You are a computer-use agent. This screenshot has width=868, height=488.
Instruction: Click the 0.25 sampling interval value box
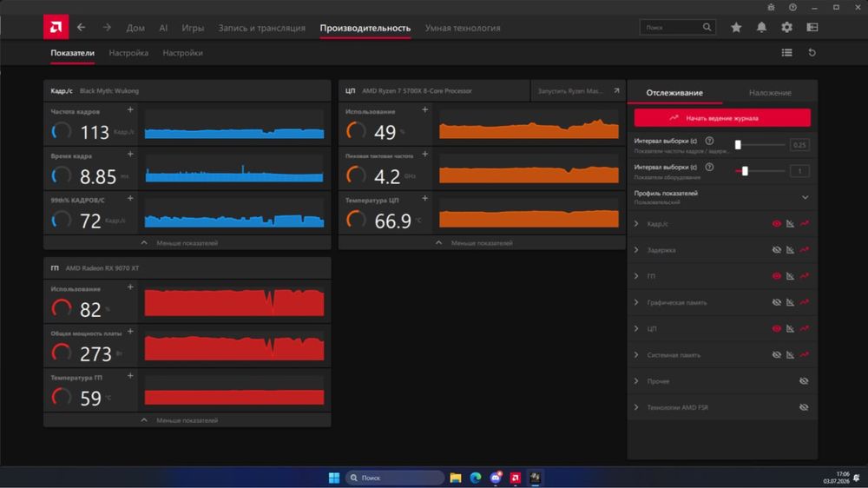click(x=799, y=144)
